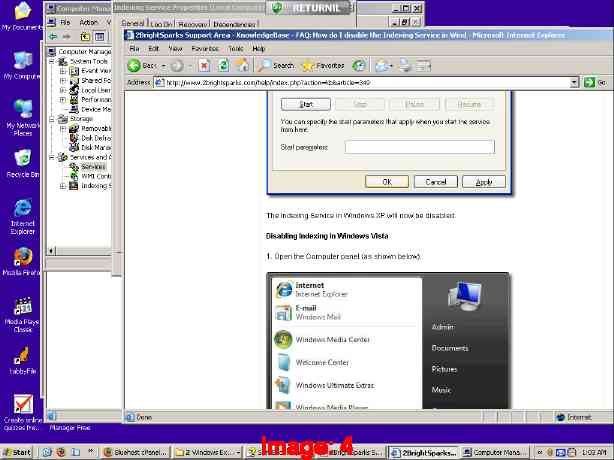Expand the Removable Storage tree node

[63, 128]
